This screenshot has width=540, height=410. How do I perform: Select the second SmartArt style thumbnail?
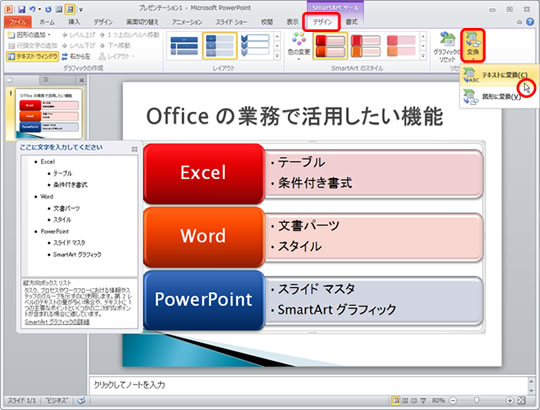pos(366,46)
